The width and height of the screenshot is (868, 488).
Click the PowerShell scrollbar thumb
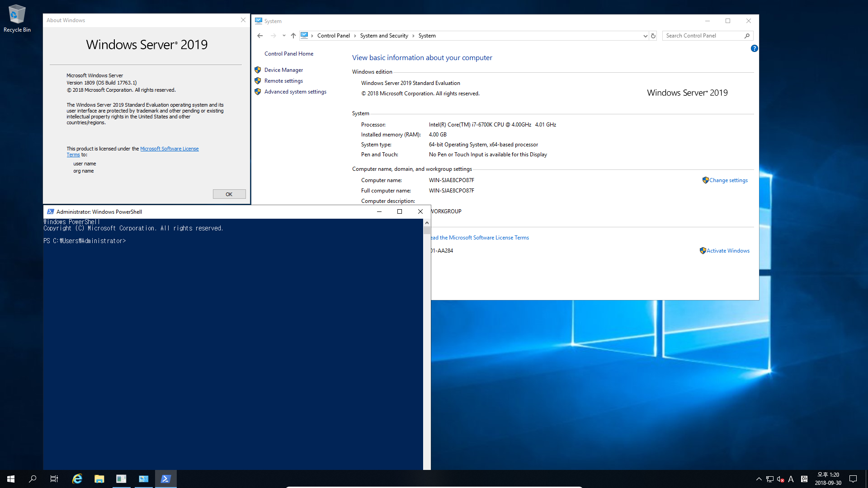click(x=427, y=230)
